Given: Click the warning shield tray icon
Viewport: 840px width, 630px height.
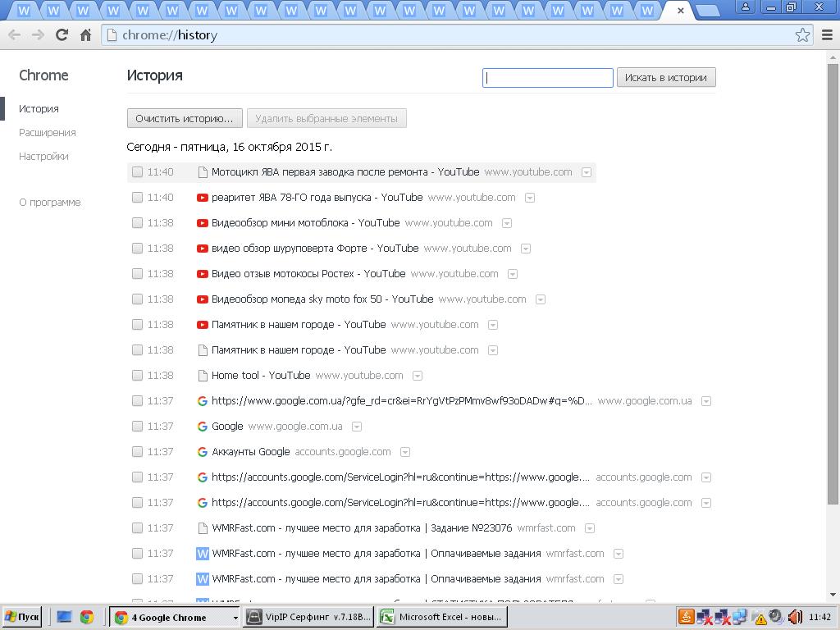Looking at the screenshot, I should (760, 619).
